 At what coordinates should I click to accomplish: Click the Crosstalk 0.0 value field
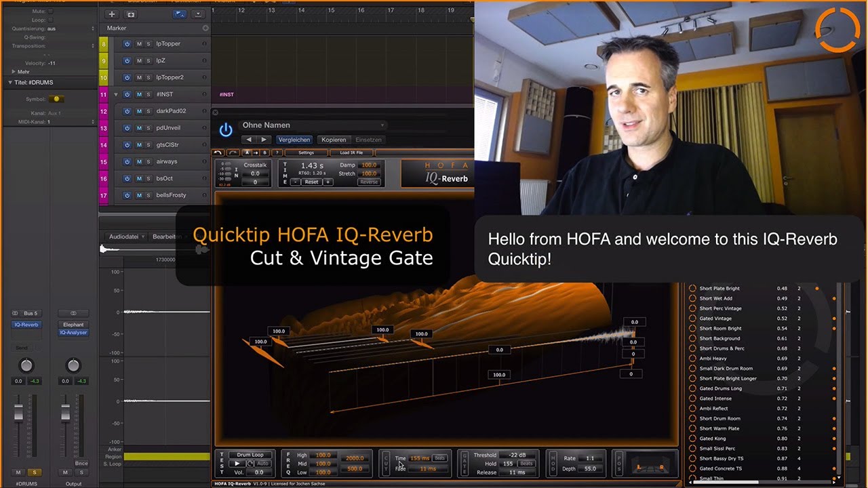point(255,174)
